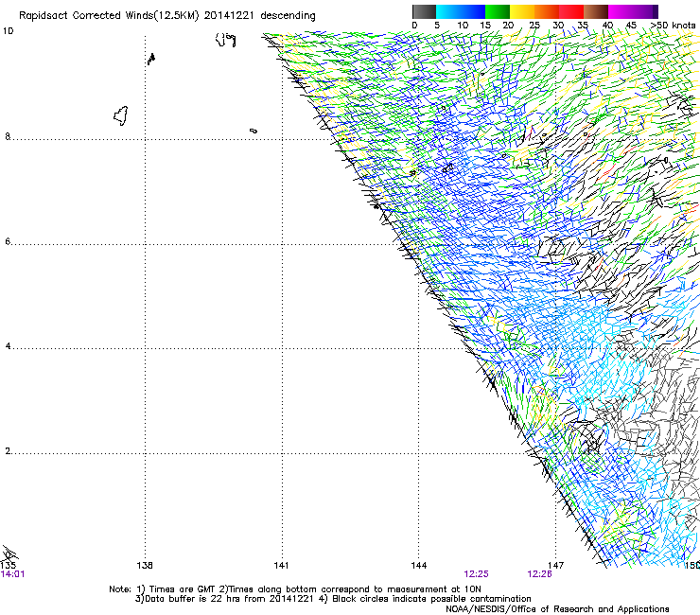700x615 pixels.
Task: Click the latitude label '4'
Action: [8, 346]
